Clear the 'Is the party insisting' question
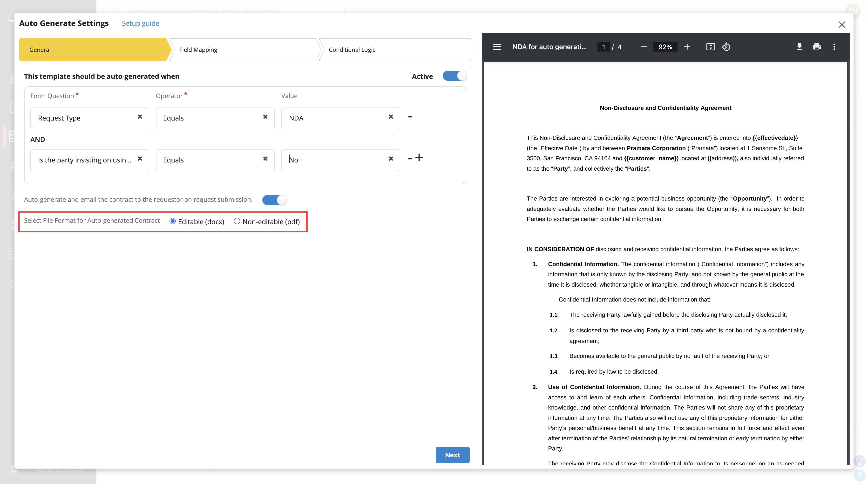 click(x=140, y=159)
